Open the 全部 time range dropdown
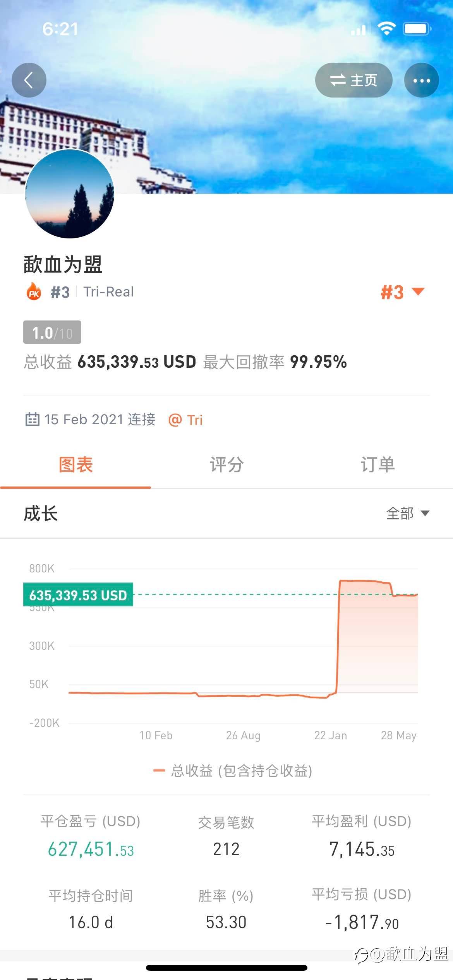 click(x=408, y=514)
